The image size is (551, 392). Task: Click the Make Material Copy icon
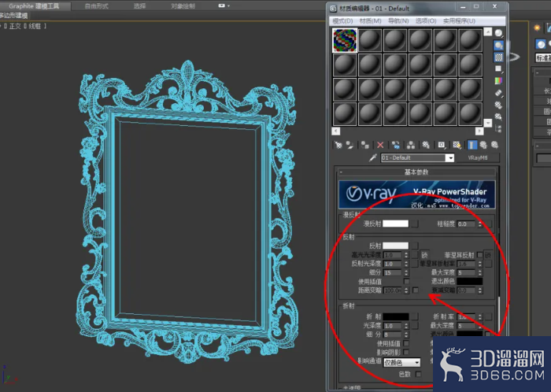tap(396, 145)
